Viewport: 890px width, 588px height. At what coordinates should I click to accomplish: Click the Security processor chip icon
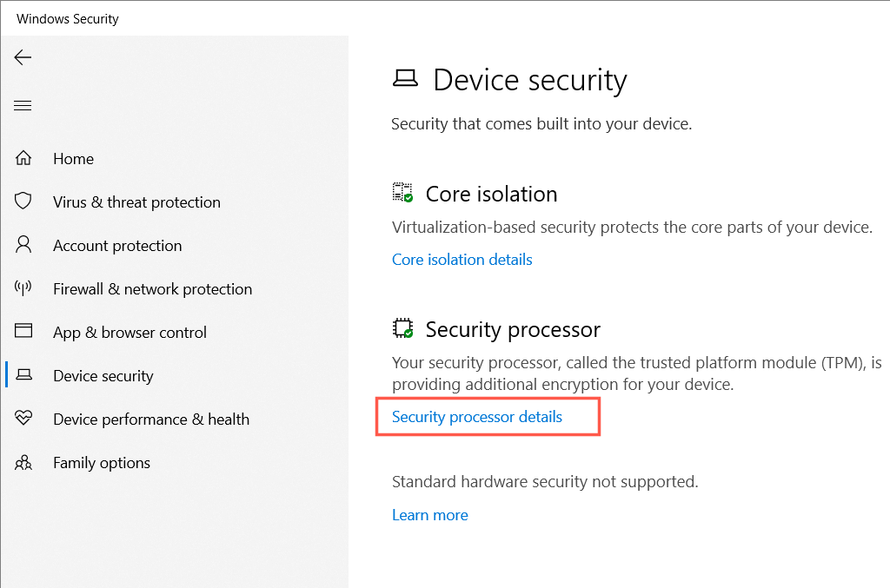(x=402, y=329)
